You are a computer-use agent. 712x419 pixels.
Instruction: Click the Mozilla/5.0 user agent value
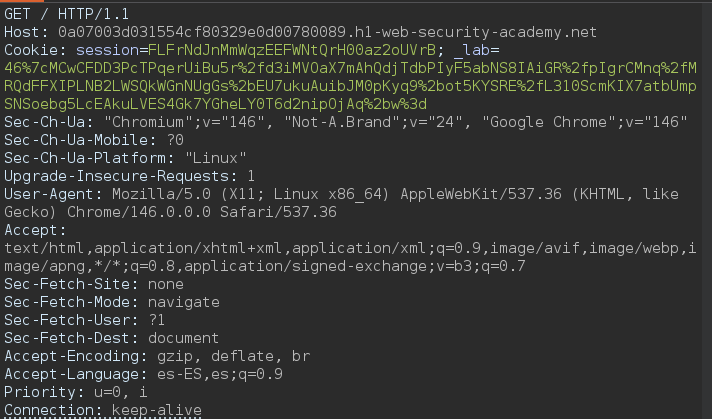[148, 194]
